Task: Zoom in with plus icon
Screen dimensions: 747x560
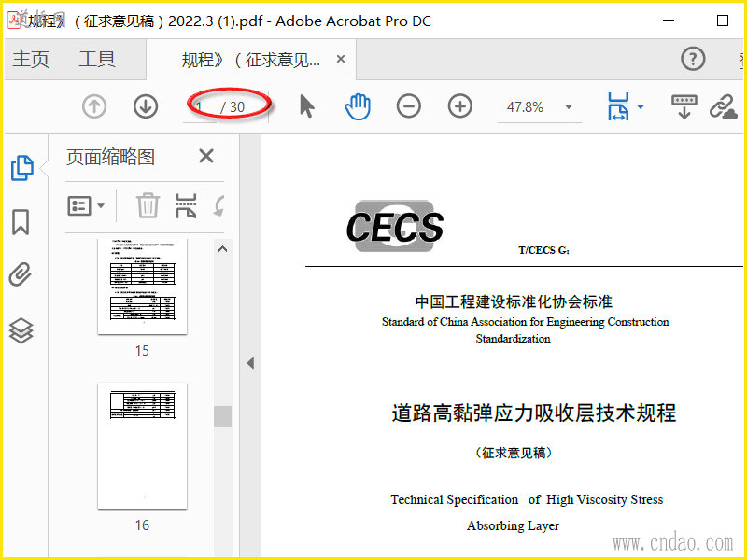Action: 459,105
